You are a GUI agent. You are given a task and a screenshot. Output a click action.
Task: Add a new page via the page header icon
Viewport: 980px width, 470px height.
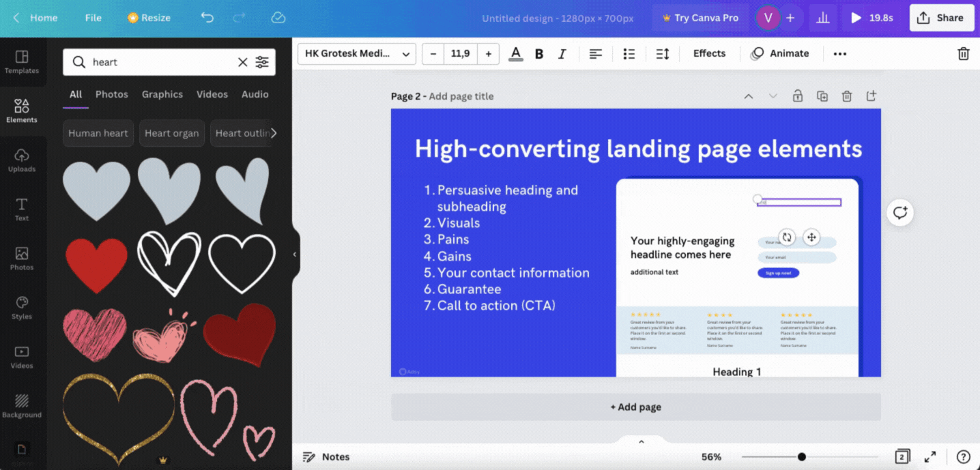(871, 96)
